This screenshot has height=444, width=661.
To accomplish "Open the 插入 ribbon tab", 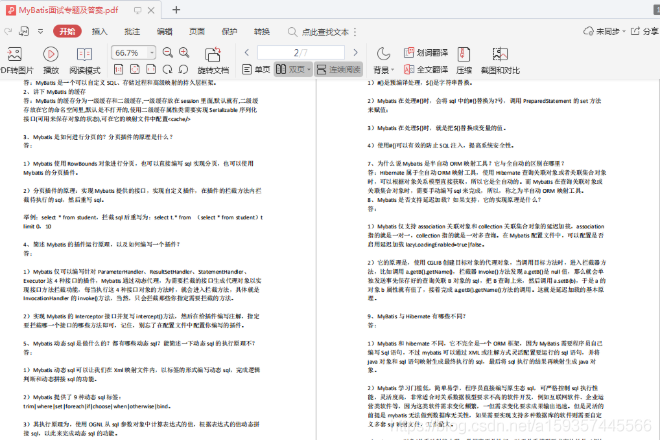I will 99,32.
